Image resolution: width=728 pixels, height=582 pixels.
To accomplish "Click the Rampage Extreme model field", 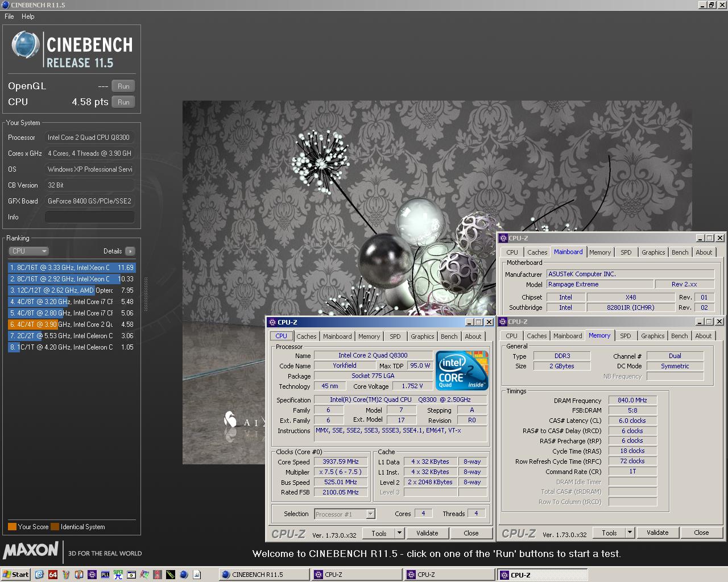I will (599, 284).
